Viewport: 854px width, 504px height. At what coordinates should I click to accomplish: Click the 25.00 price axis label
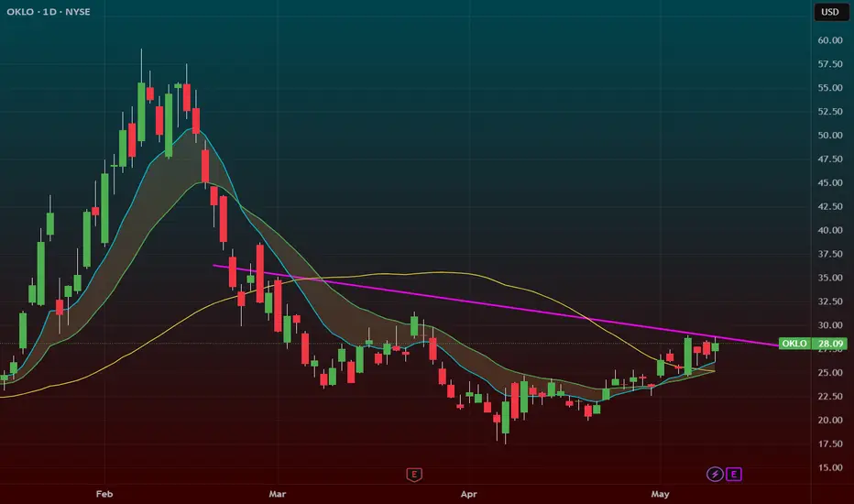click(830, 373)
